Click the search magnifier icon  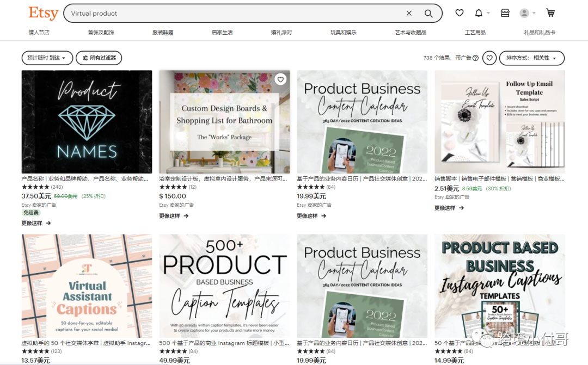[428, 14]
